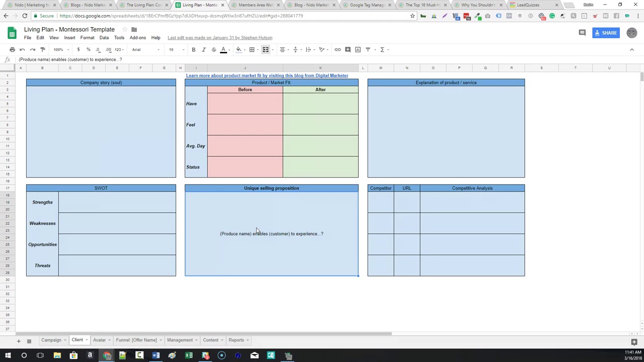Format as percent
Image resolution: width=644 pixels, height=362 pixels.
pyautogui.click(x=88, y=49)
